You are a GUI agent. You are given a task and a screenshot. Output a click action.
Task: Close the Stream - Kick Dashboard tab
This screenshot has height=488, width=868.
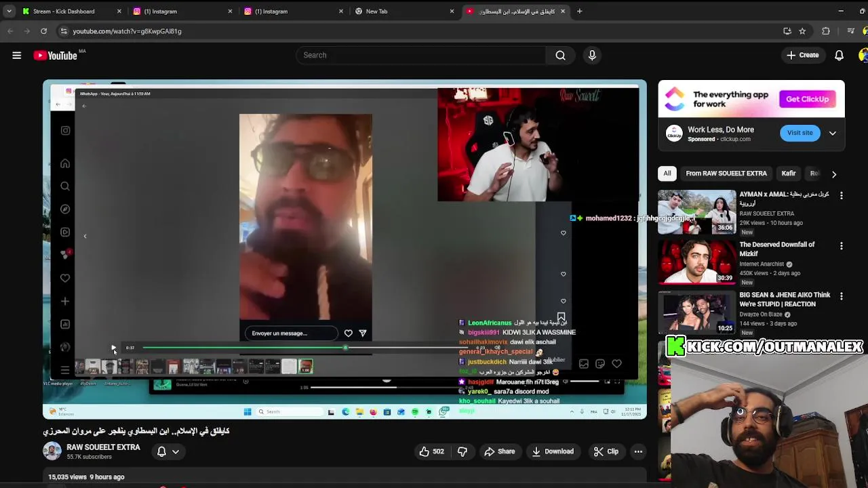click(x=119, y=12)
